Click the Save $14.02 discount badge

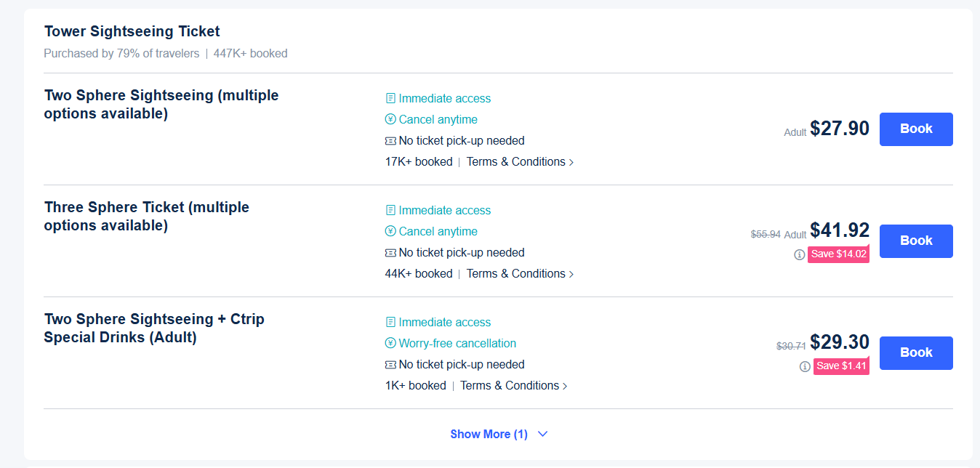pos(838,254)
